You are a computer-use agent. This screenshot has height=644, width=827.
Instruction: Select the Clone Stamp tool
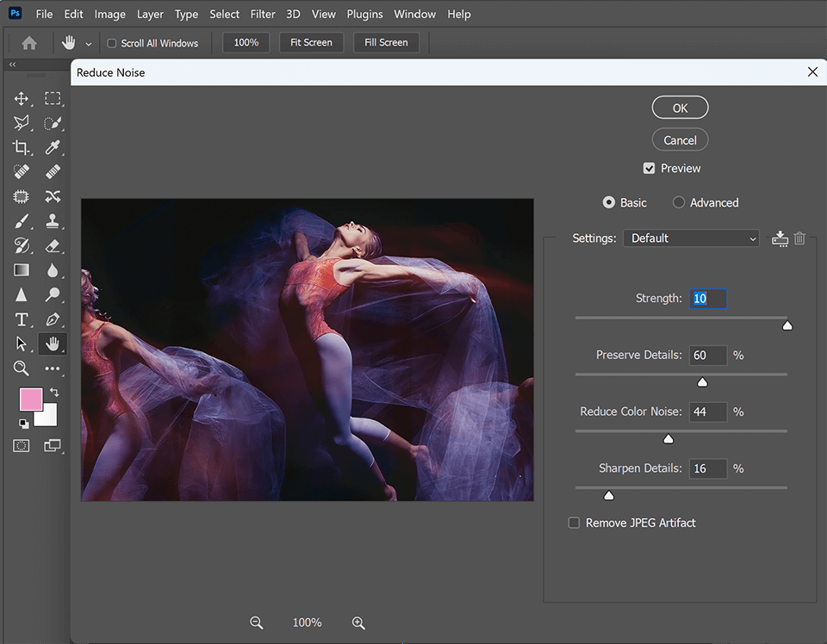(53, 220)
